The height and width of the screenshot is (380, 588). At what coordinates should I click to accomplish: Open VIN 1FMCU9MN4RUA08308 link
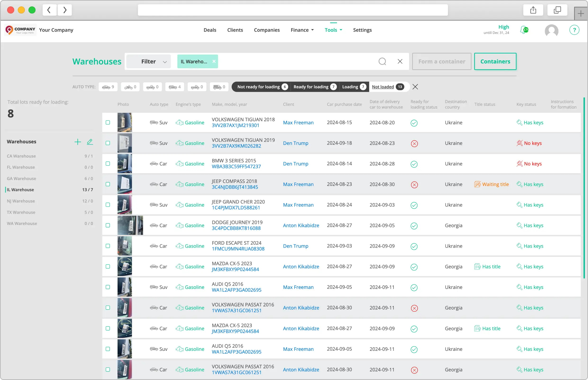coord(238,249)
